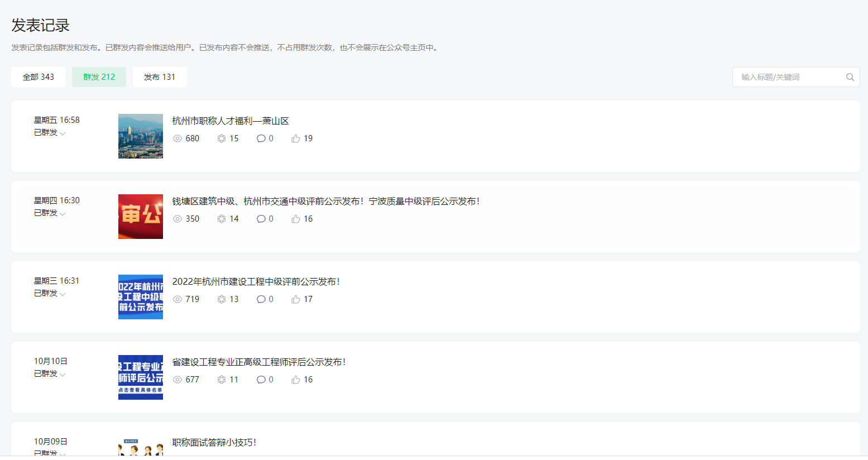Open article 钱塘区建筑中级、杭州市交通中级评前公示发布
This screenshot has height=460, width=868.
pyautogui.click(x=326, y=201)
